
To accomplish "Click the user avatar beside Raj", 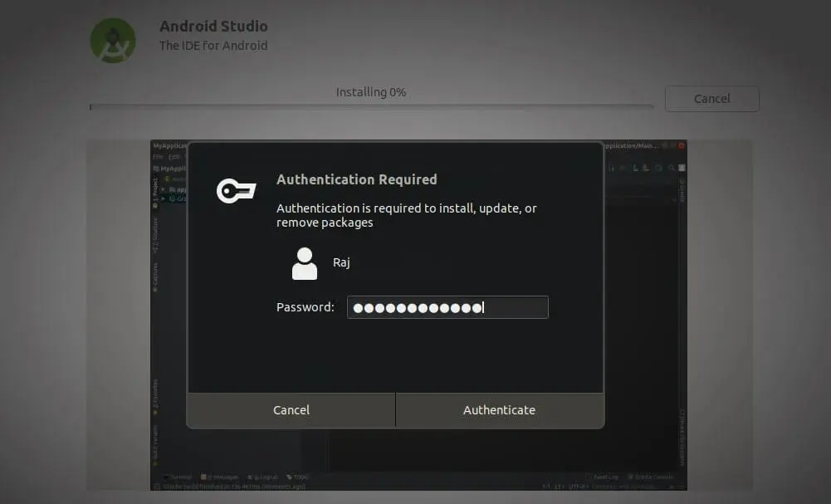I will pyautogui.click(x=305, y=263).
